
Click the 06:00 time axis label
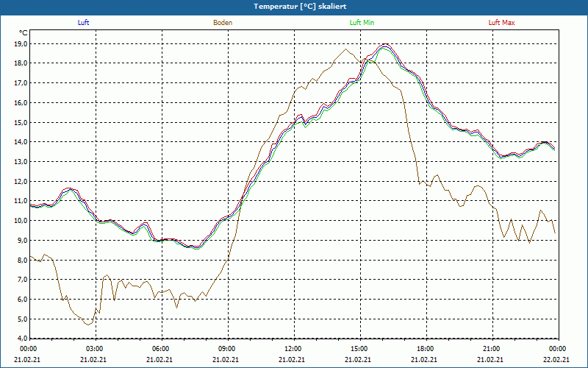tap(159, 349)
